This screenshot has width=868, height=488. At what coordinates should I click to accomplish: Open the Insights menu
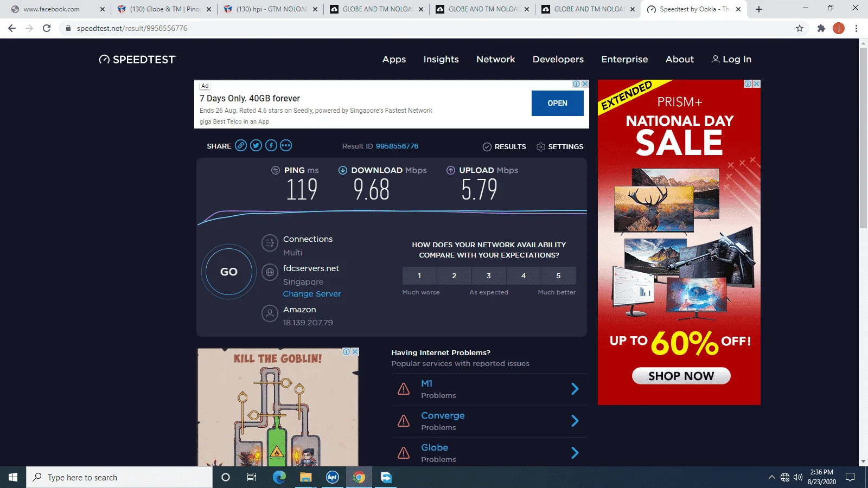coord(441,59)
